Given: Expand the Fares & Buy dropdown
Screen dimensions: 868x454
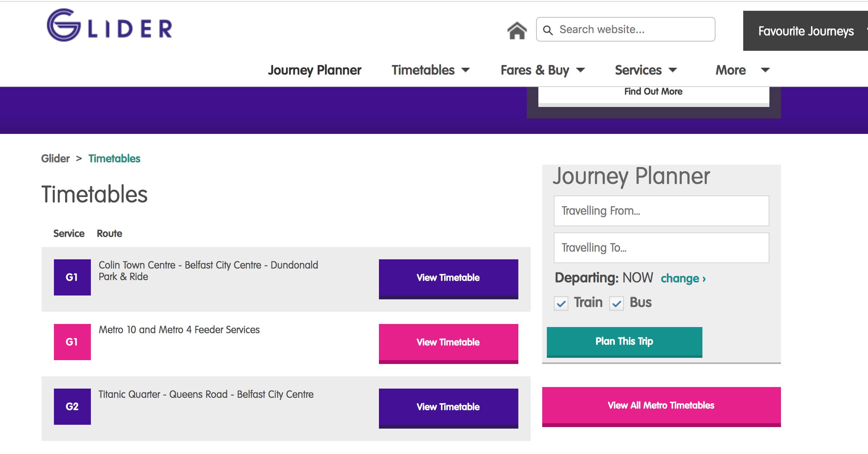Looking at the screenshot, I should click(x=542, y=70).
